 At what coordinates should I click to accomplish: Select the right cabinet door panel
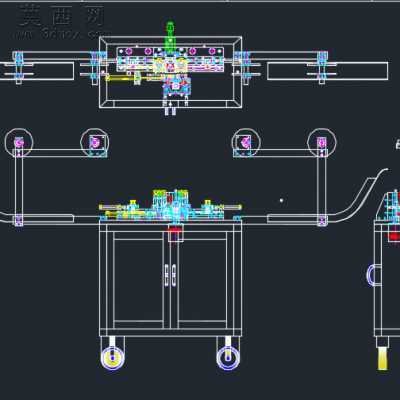[202, 280]
